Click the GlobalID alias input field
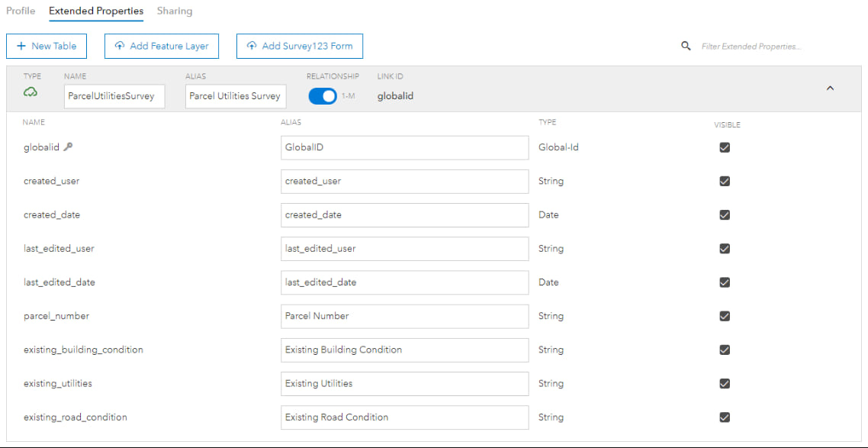 (404, 147)
